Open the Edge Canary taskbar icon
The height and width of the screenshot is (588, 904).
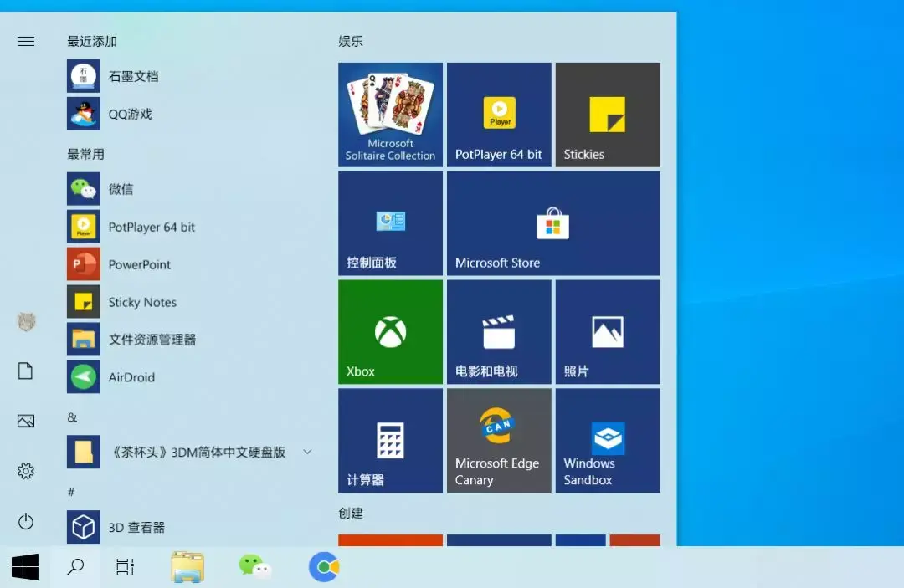tap(323, 567)
